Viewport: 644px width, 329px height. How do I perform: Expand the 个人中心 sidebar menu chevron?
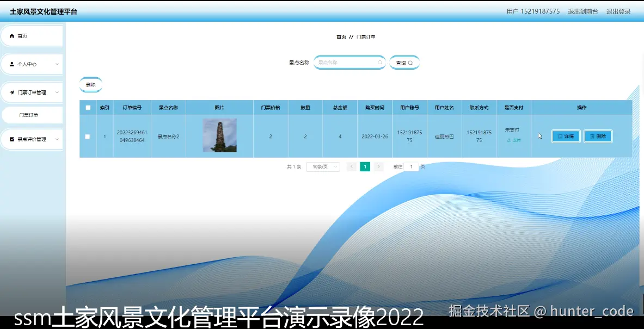click(57, 64)
